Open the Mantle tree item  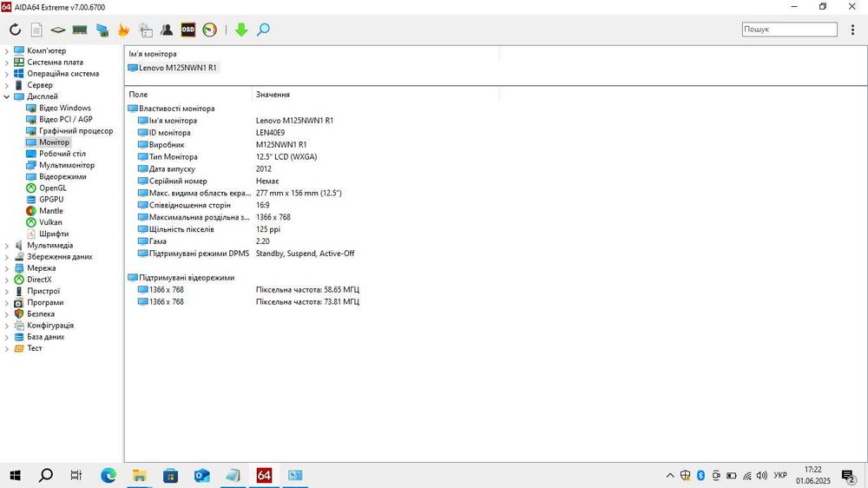point(51,211)
